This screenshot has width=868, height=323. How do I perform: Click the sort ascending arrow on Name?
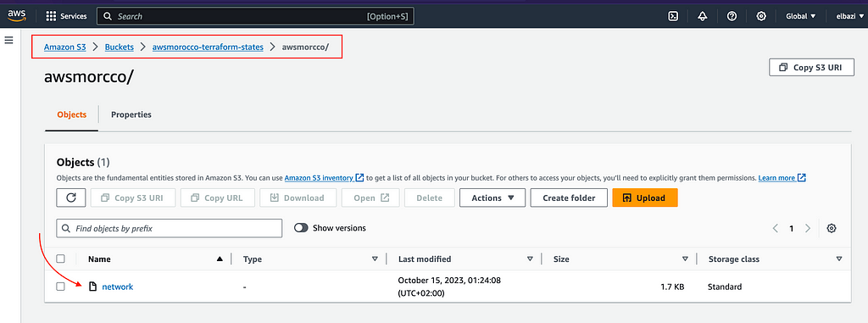click(x=220, y=259)
